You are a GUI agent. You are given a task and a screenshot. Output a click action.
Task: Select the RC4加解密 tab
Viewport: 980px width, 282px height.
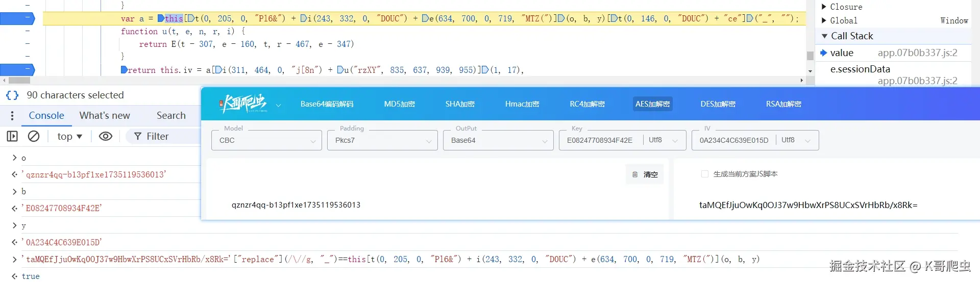[587, 104]
